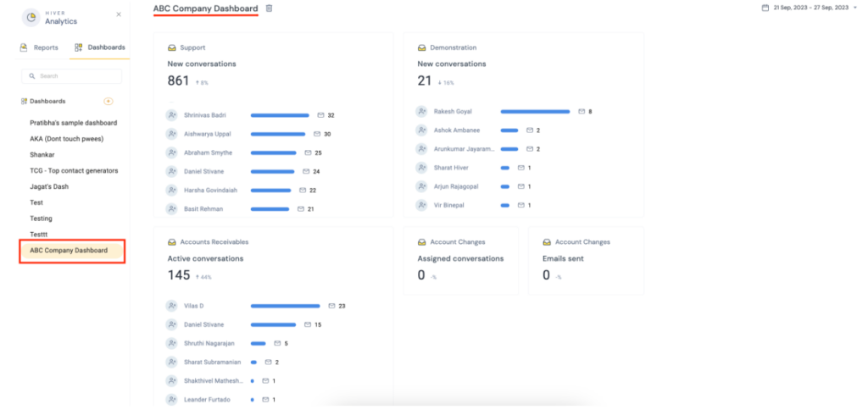
Task: Click Rakesh Goyal's conversation bar
Action: pos(535,112)
